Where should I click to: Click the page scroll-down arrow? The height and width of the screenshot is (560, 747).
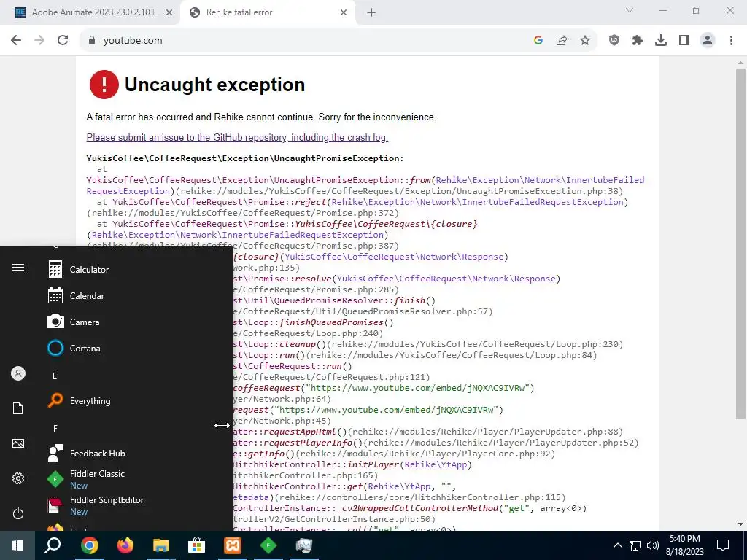(x=740, y=525)
